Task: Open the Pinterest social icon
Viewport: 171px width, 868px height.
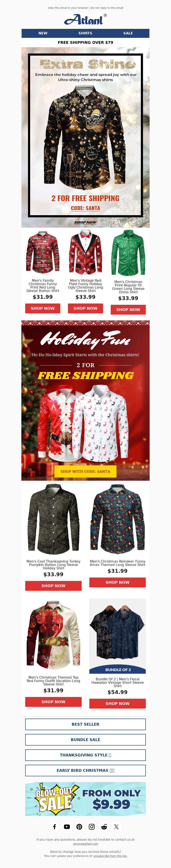Action: point(79,827)
